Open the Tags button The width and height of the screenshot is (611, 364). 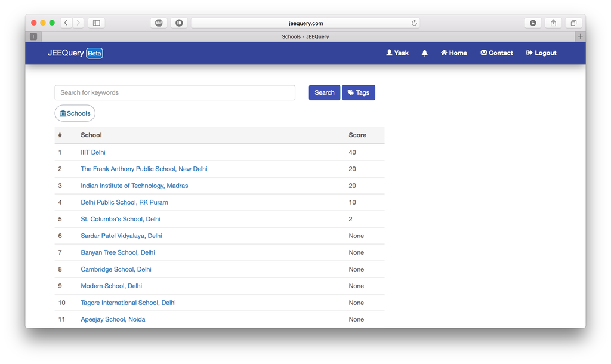359,92
